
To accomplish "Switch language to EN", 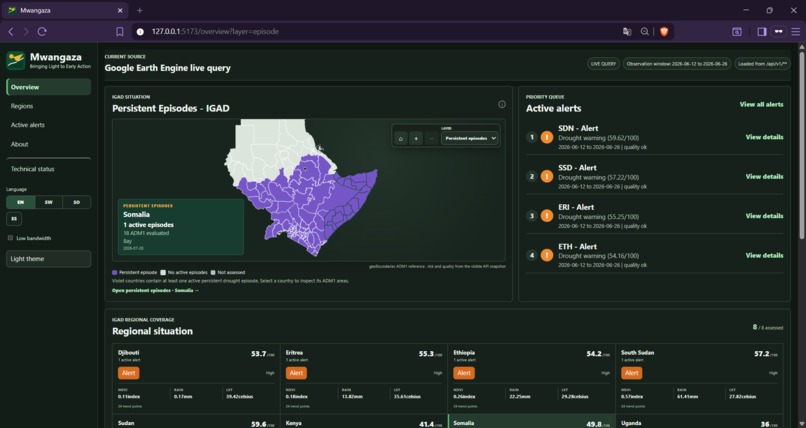I will (x=21, y=202).
